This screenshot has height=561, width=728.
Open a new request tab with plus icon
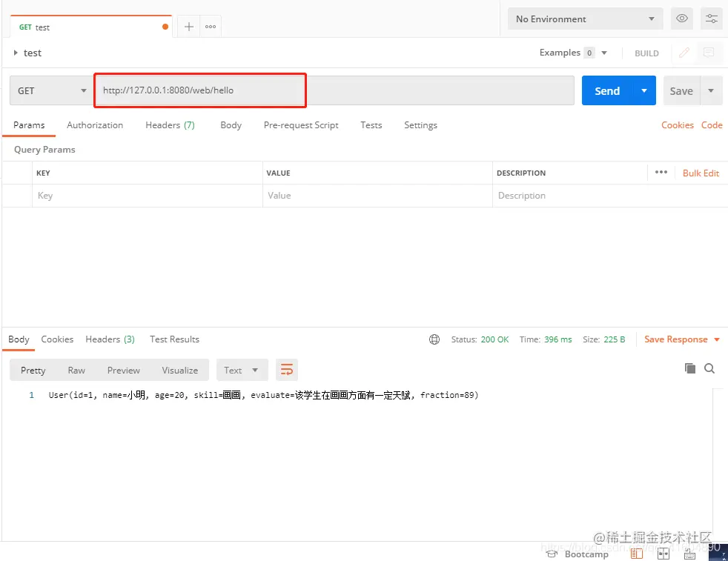tap(188, 27)
